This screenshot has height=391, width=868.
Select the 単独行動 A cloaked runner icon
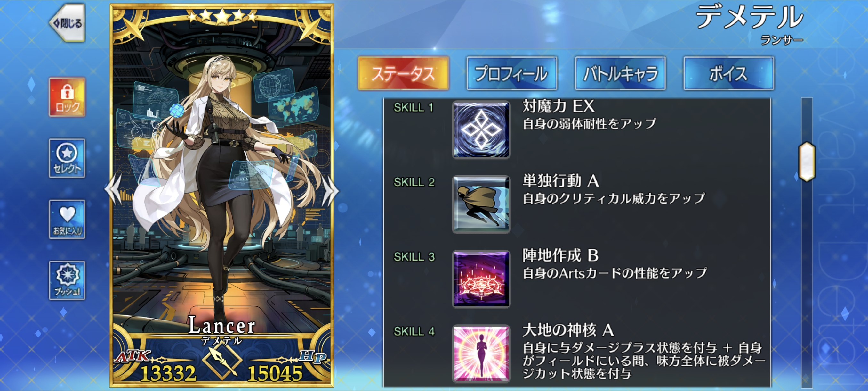click(x=481, y=204)
